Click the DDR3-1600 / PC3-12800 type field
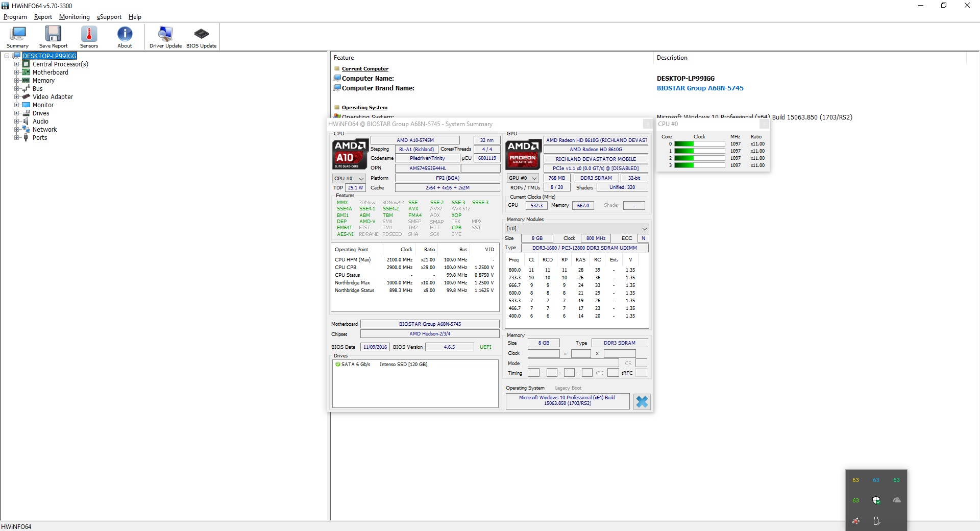The image size is (980, 531). [584, 248]
